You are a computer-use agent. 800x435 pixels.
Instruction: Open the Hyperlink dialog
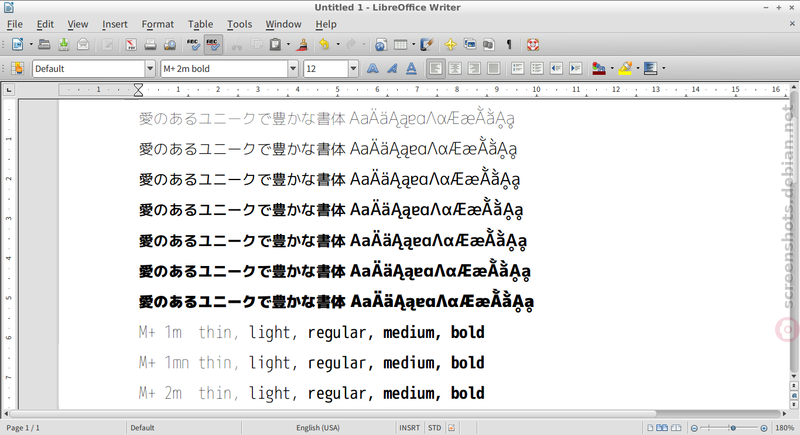tap(381, 45)
